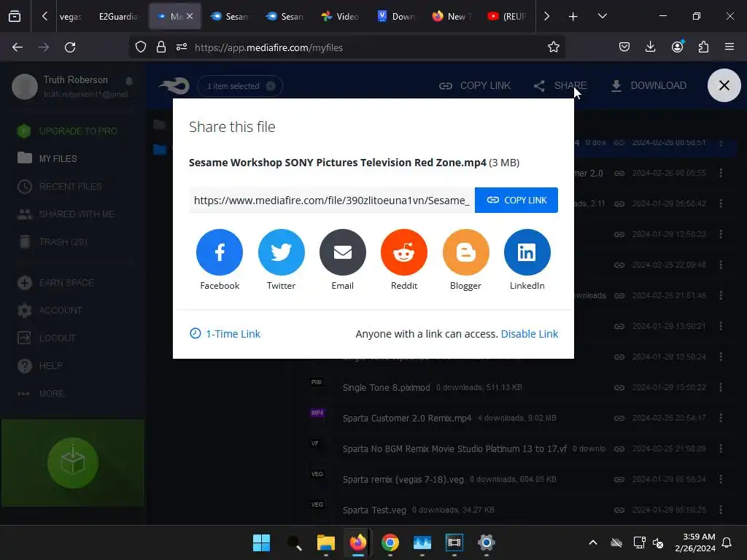Close the share dialog with X button
Viewport: 747px width, 560px height.
[x=724, y=86]
